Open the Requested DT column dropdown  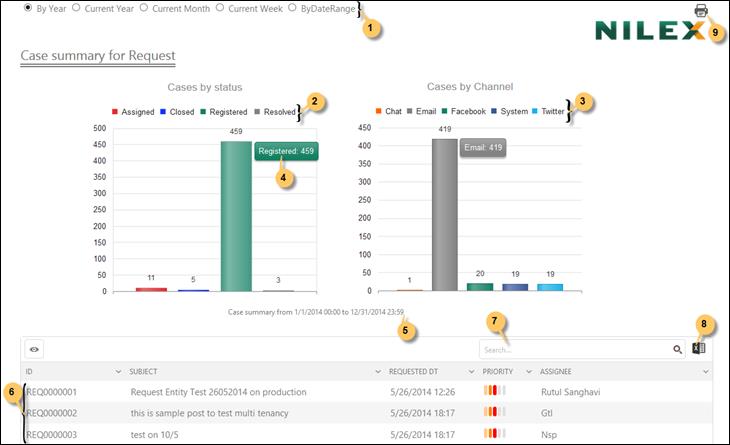point(472,372)
